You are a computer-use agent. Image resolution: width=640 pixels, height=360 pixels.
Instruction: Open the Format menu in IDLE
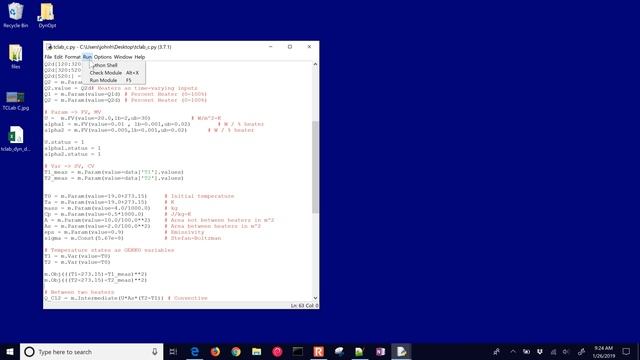[73, 57]
